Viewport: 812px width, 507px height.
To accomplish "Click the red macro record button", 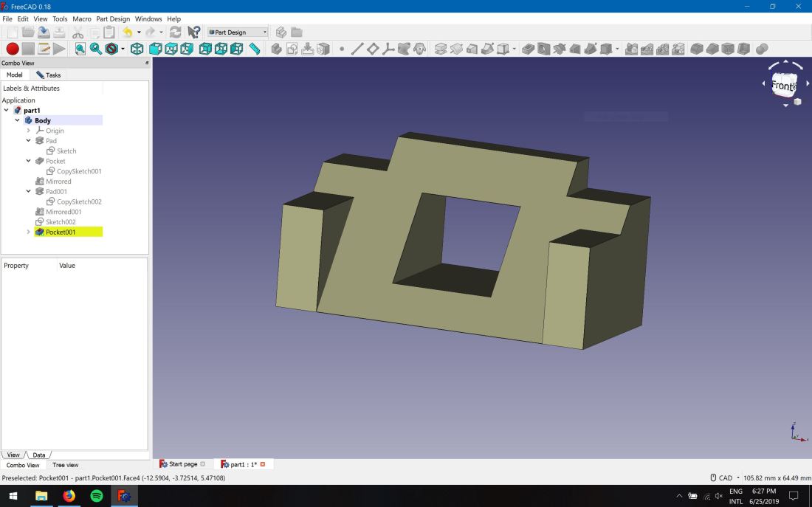I will coord(13,49).
